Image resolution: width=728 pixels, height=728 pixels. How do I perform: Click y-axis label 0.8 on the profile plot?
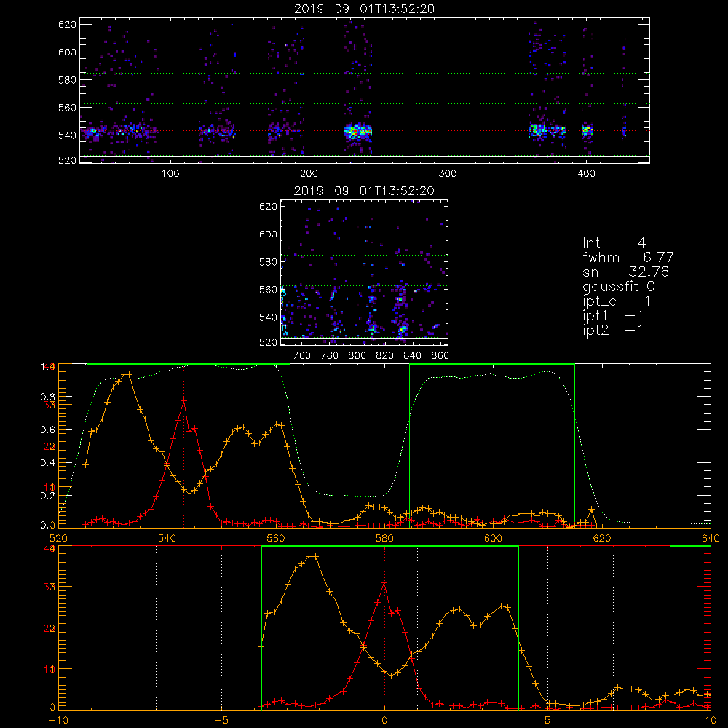47,397
